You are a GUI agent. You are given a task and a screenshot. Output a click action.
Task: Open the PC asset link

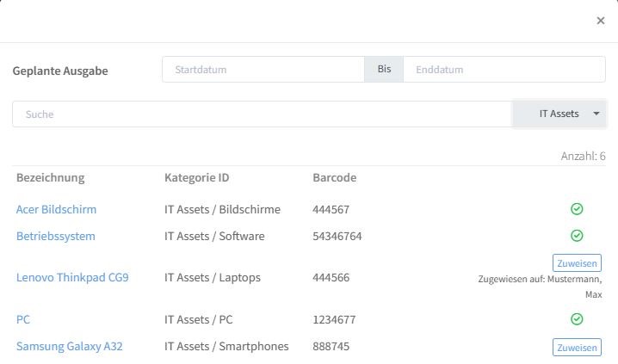pos(23,319)
